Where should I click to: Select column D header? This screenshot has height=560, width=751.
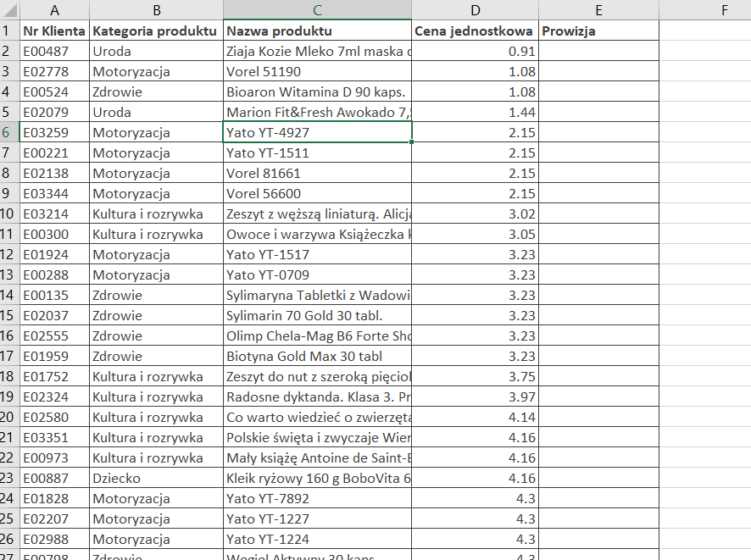(x=475, y=10)
